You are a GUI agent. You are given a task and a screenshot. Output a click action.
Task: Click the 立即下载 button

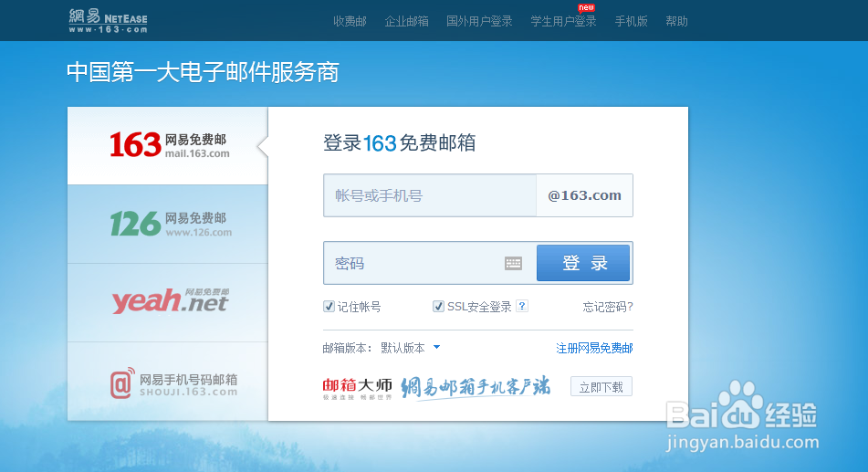(601, 387)
